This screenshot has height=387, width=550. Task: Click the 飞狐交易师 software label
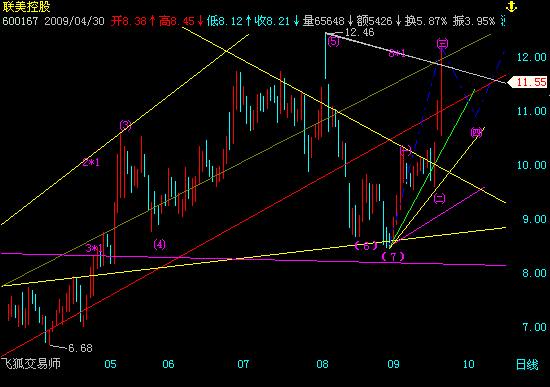31,363
